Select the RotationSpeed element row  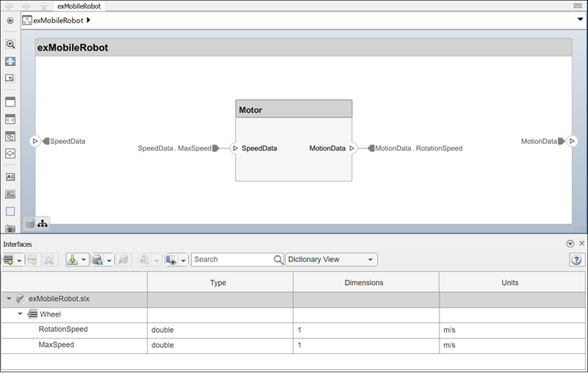point(293,330)
